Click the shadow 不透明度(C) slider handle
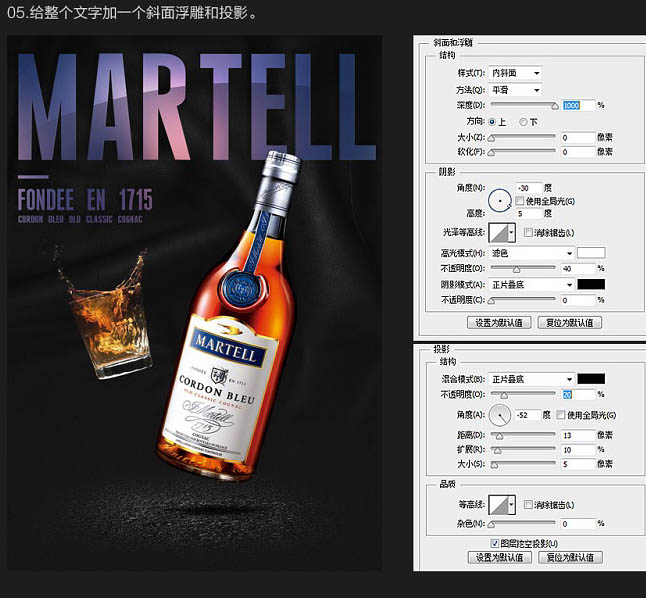This screenshot has height=598, width=646. [491, 301]
